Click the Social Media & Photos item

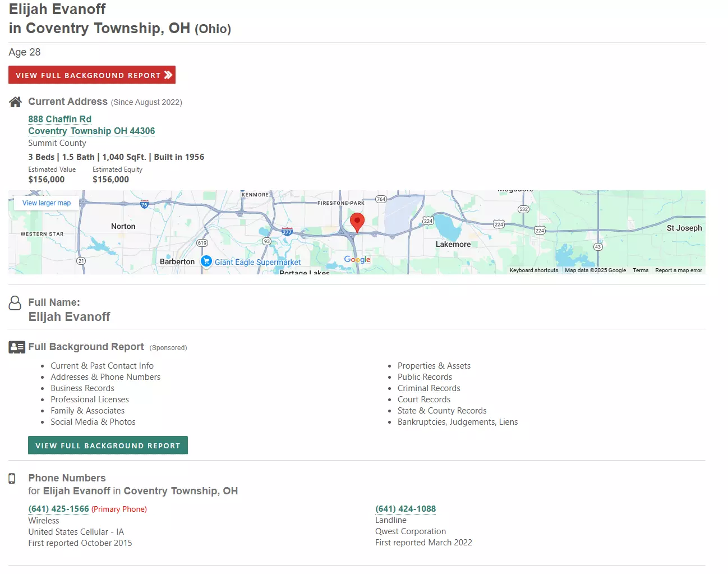click(x=93, y=422)
